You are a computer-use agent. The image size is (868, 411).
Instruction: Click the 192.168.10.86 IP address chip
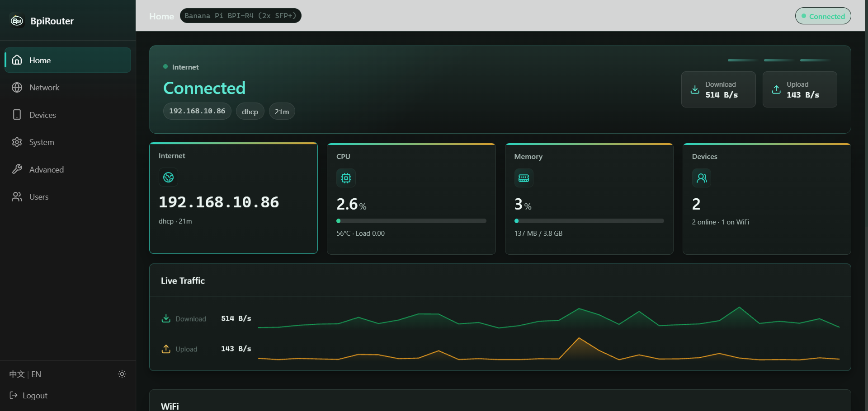click(x=197, y=111)
